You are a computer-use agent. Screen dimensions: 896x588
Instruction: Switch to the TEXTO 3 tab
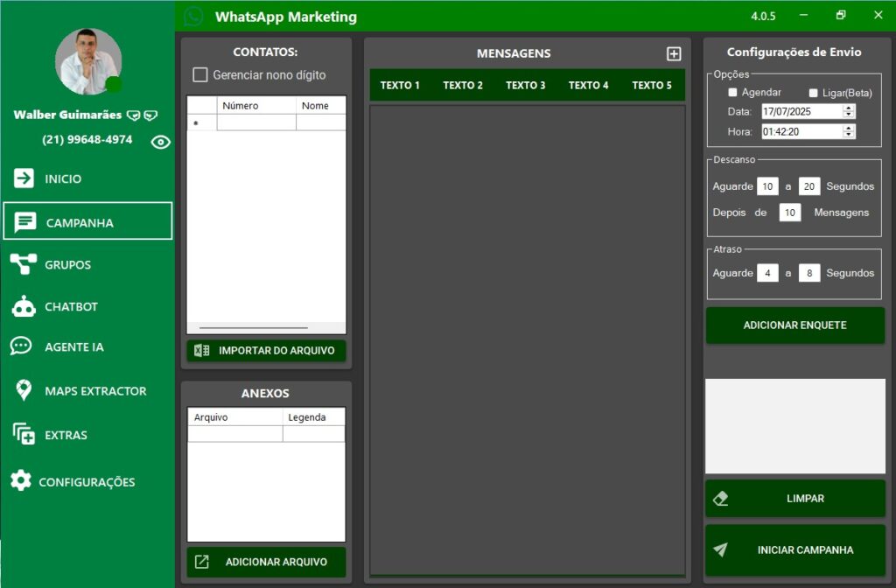click(x=525, y=86)
